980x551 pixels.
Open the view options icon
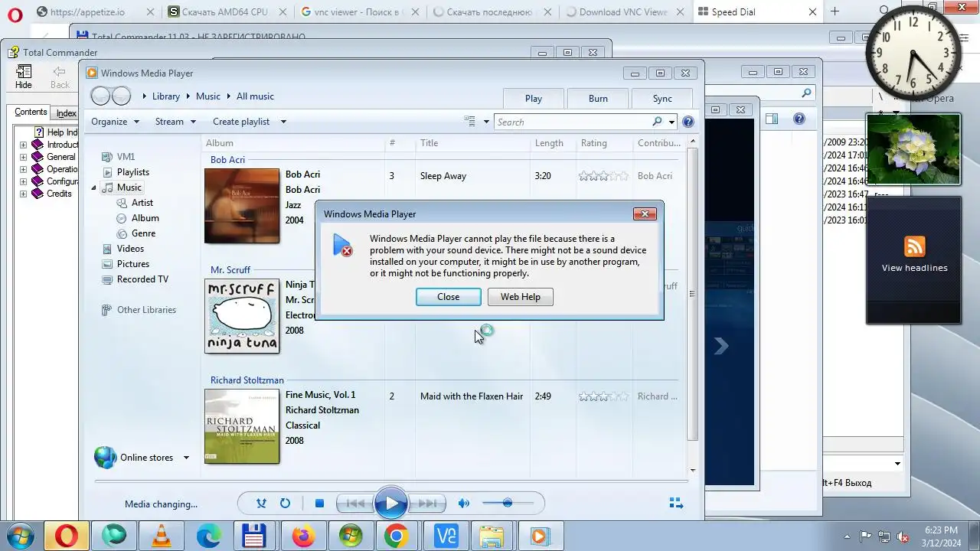coord(470,122)
